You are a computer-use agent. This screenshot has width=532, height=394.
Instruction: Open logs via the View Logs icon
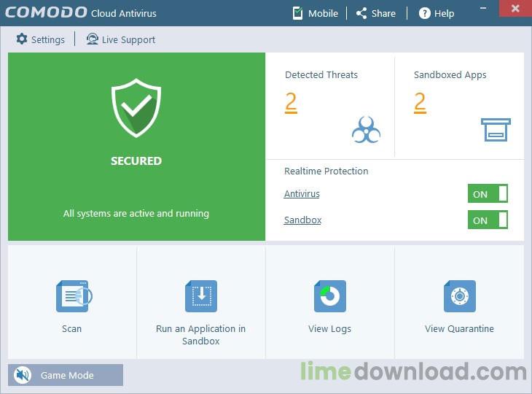(330, 295)
